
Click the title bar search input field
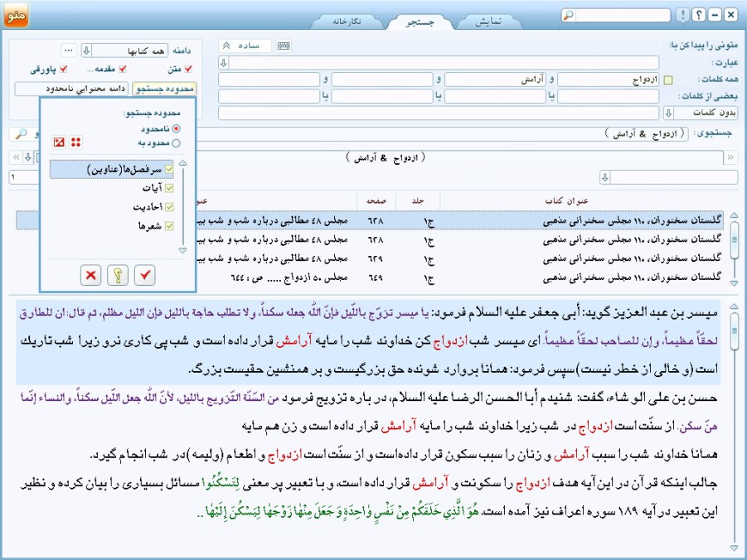pyautogui.click(x=622, y=15)
